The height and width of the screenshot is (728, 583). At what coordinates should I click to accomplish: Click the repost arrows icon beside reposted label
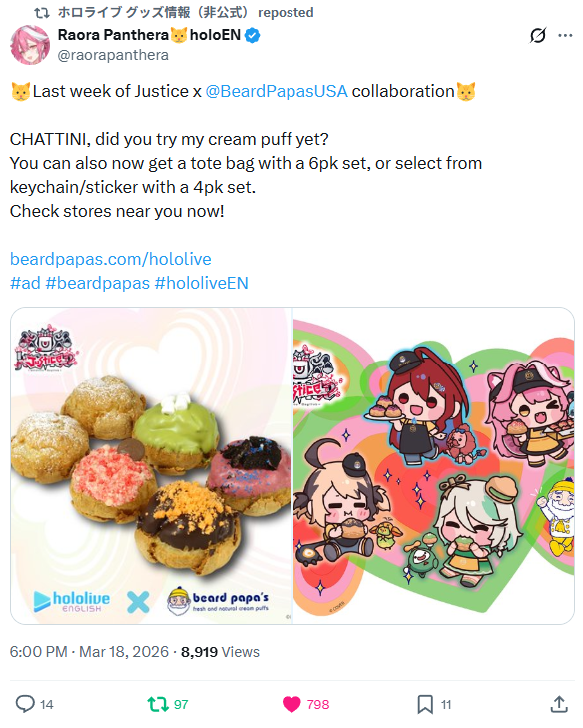click(42, 13)
